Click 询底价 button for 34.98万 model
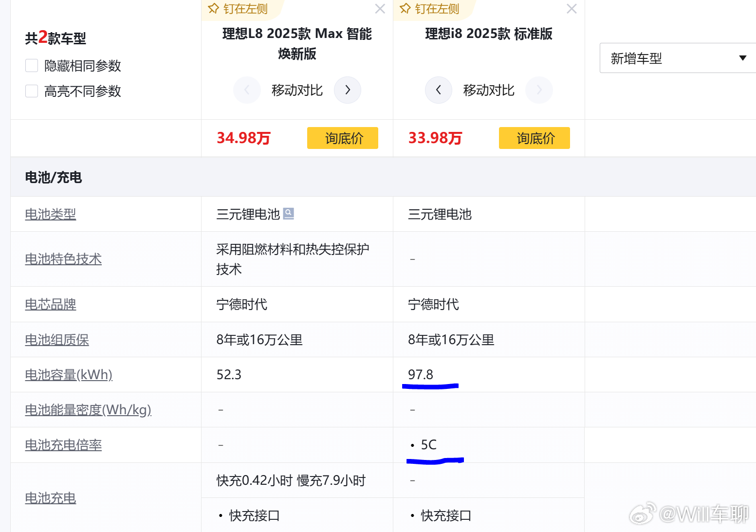This screenshot has height=532, width=756. (x=343, y=138)
